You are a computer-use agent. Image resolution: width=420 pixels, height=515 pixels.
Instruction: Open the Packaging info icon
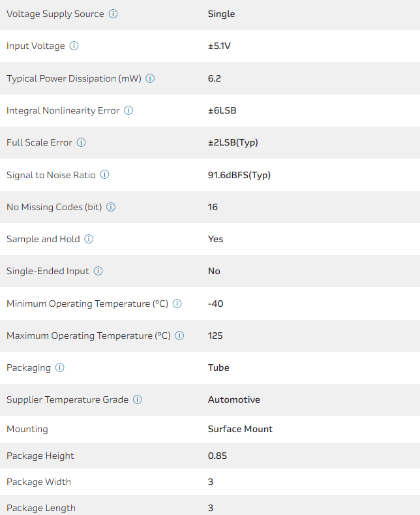(x=60, y=367)
